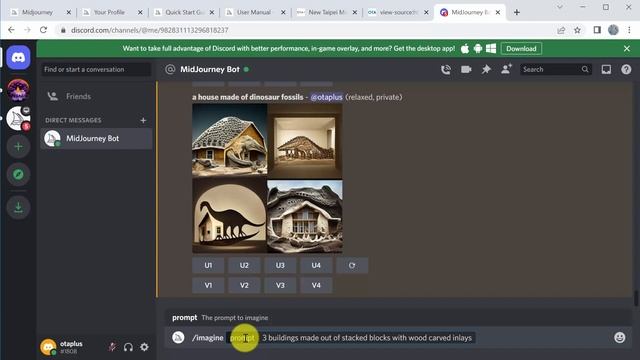
Task: Open the dinosaur silhouette bottom-left image
Action: click(x=229, y=216)
